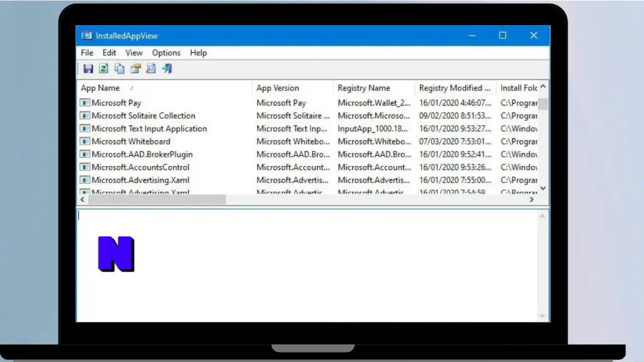Viewport: 644px width, 362px height.
Task: Open Properties from the toolbar icon
Action: pyautogui.click(x=136, y=69)
